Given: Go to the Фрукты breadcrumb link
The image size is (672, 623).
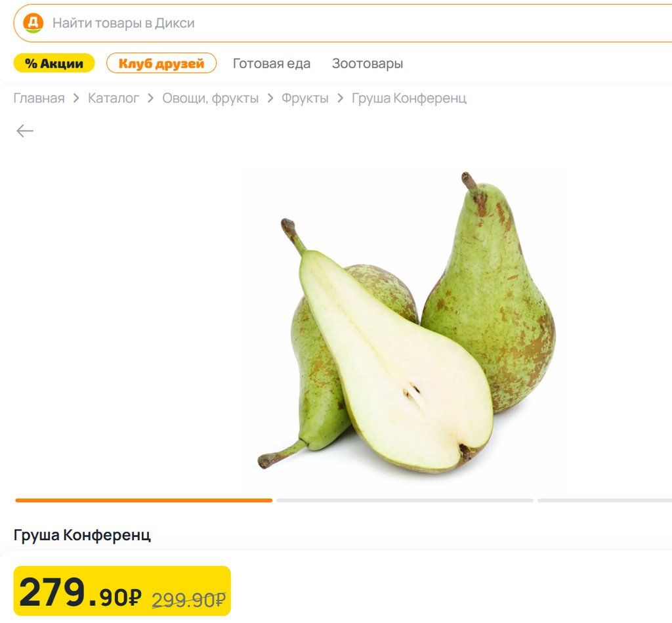Looking at the screenshot, I should pyautogui.click(x=305, y=98).
